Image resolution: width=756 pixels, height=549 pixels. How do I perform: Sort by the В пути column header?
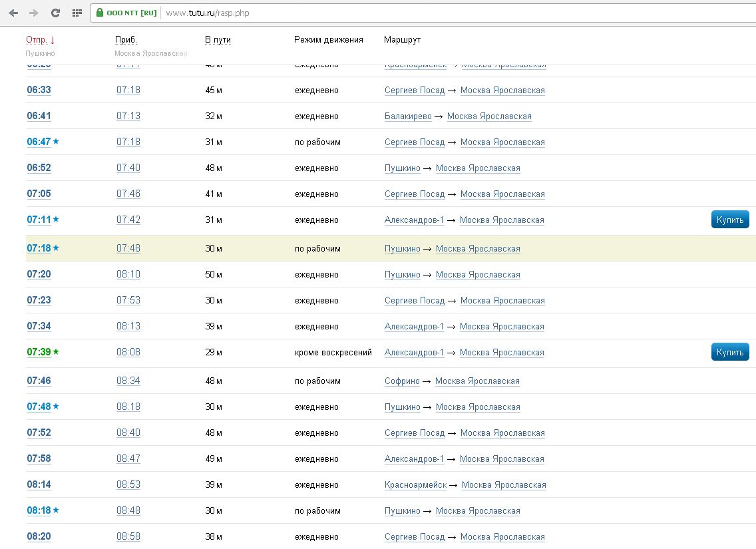coord(218,39)
